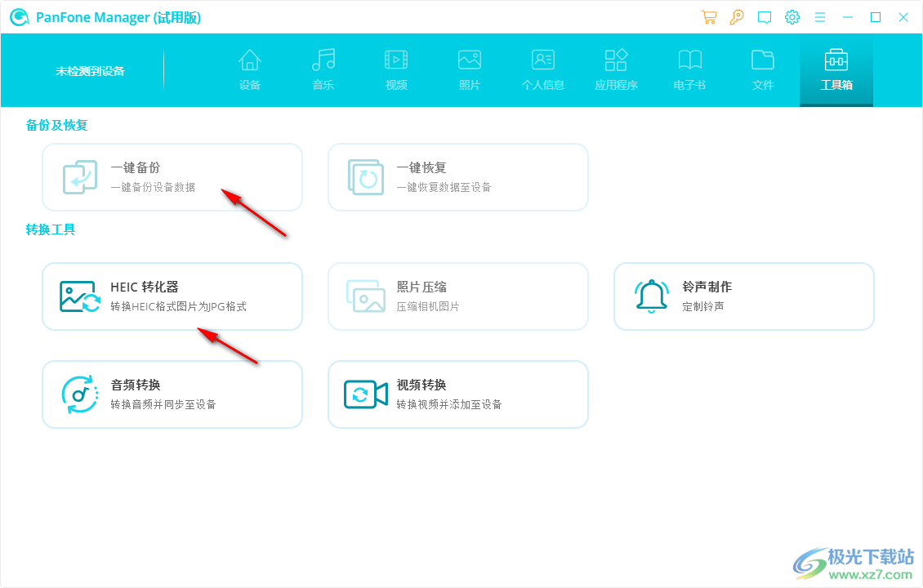This screenshot has width=923, height=588.
Task: Click the PanFone Manager logo icon
Action: 20,18
